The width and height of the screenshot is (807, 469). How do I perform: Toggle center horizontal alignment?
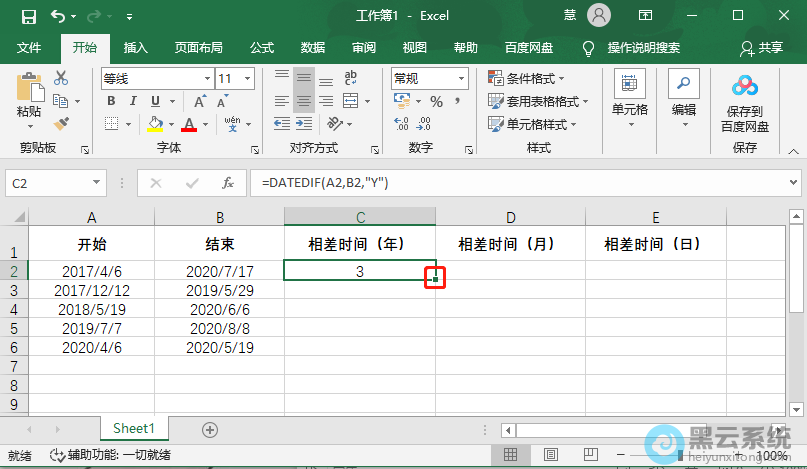click(304, 101)
